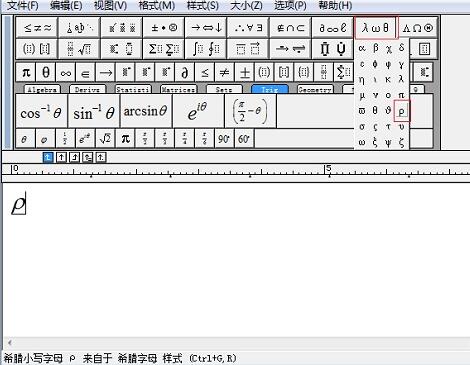Open the labeled arrow templates palette

(x=290, y=49)
